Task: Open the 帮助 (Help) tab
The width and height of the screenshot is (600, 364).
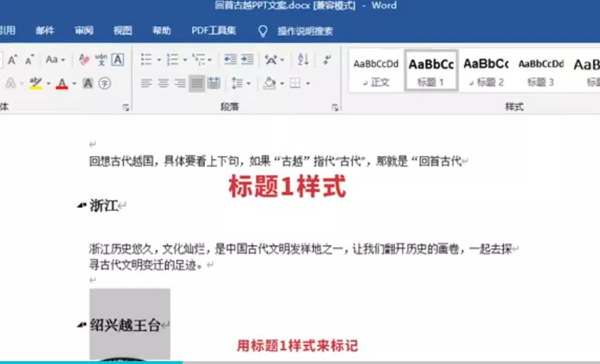Action: pos(162,31)
